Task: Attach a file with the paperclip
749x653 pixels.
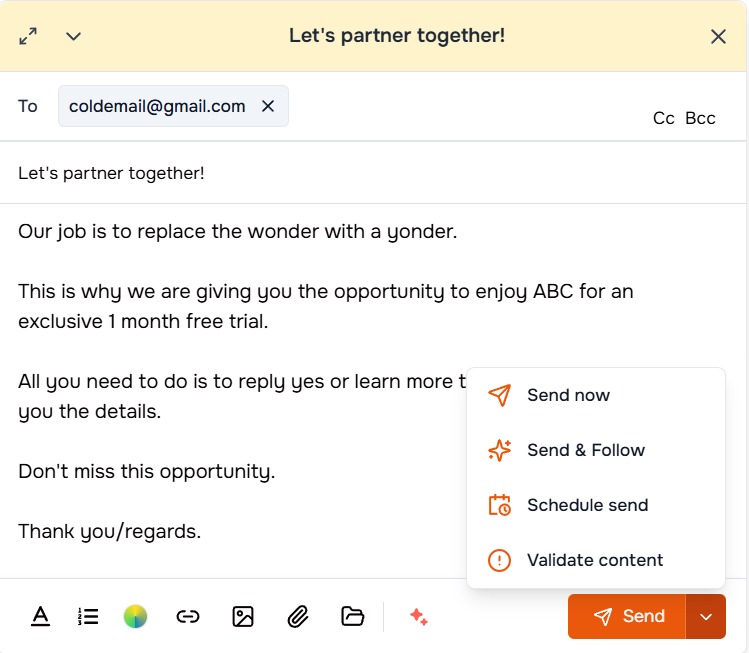Action: (297, 617)
